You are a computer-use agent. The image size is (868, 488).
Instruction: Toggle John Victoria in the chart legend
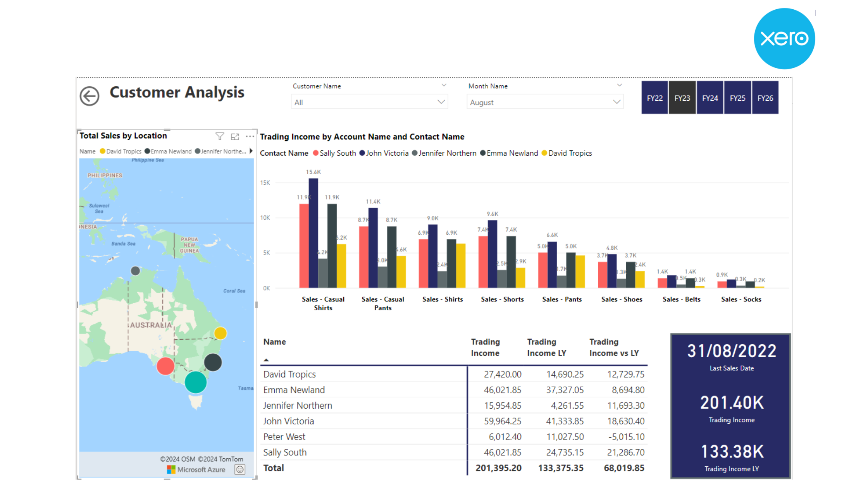[x=387, y=153]
